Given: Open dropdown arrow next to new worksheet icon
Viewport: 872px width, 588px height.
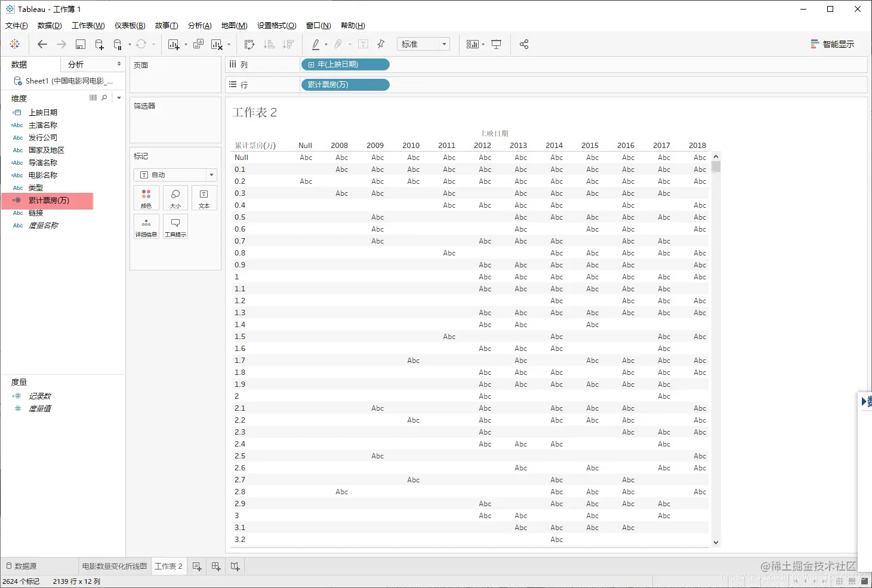Looking at the screenshot, I should click(186, 44).
